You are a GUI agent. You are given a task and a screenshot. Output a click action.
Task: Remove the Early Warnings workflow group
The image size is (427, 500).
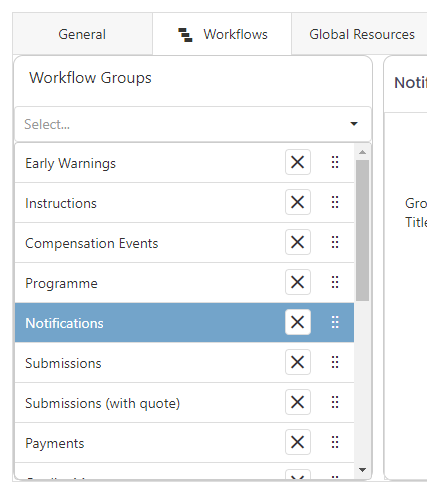point(298,162)
